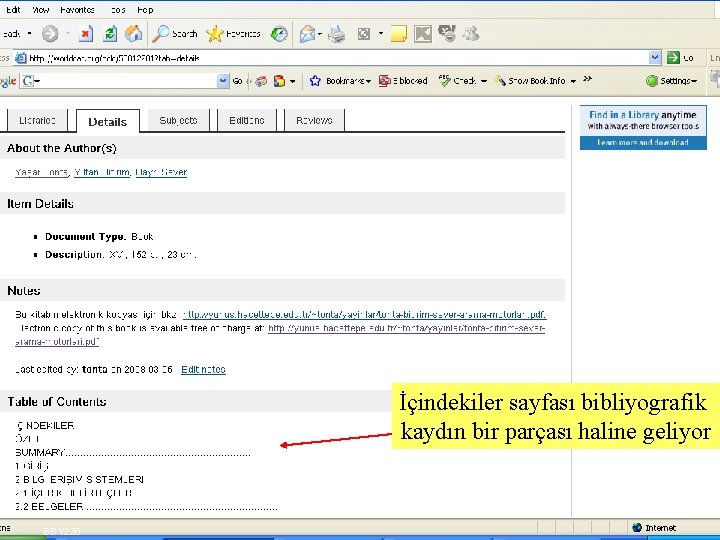
Task: Open Google toolbar Bookmarks star
Action: coord(315,81)
